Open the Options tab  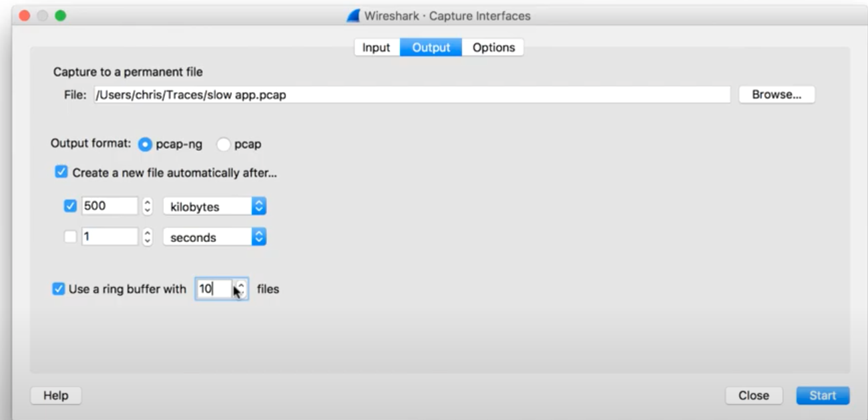(493, 47)
